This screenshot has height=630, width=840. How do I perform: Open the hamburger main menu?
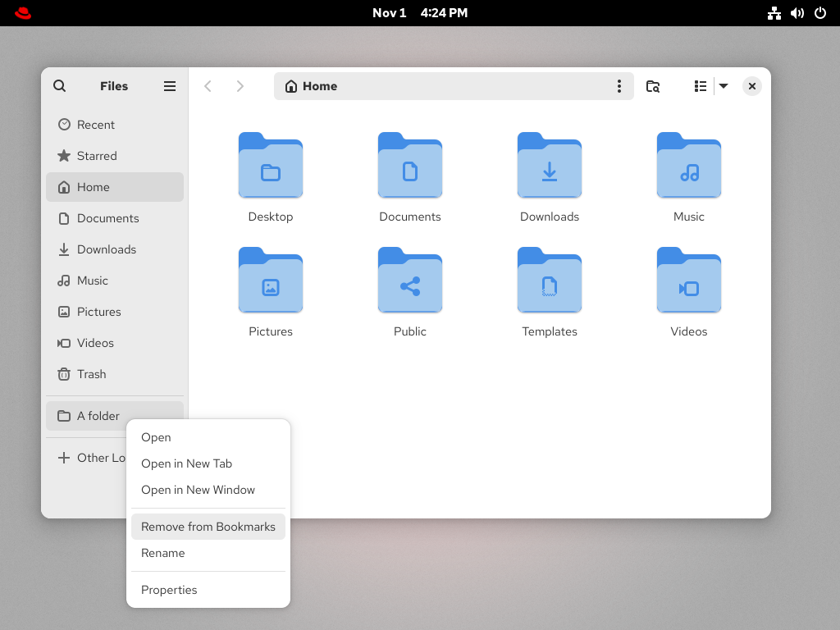point(170,86)
